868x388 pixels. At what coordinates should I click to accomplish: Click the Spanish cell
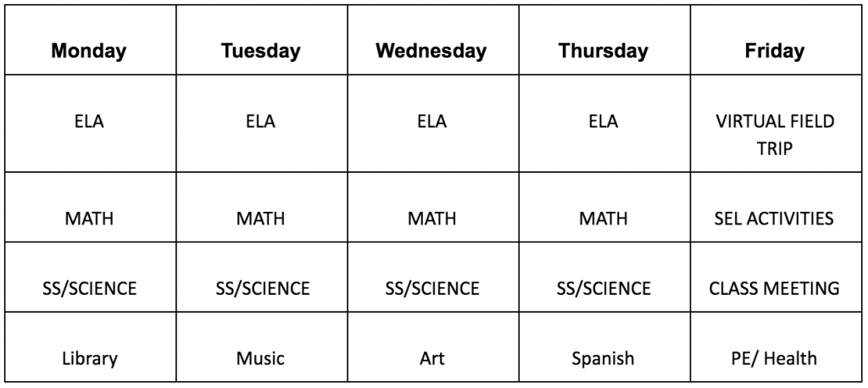(604, 346)
